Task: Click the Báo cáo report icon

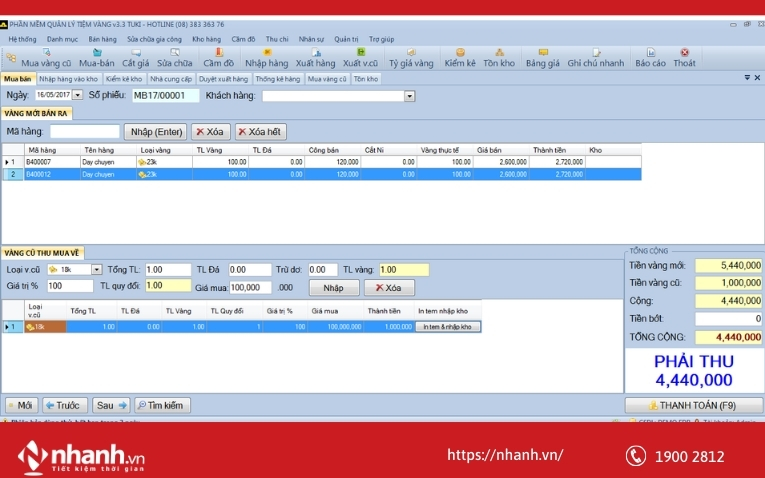Action: coord(650,57)
